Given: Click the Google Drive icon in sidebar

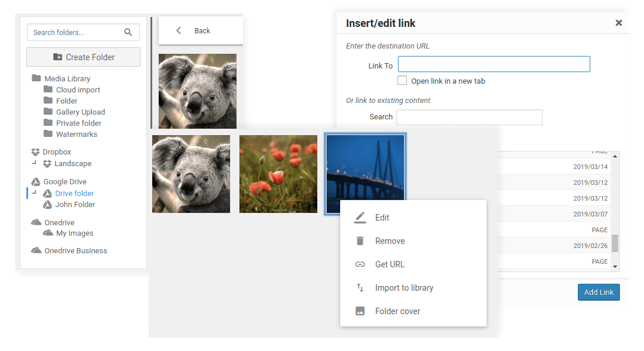Looking at the screenshot, I should point(36,182).
